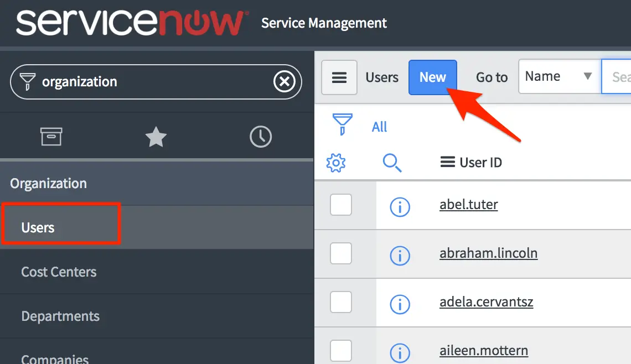631x364 pixels.
Task: Open the adela.cervantsz user record
Action: coord(486,302)
